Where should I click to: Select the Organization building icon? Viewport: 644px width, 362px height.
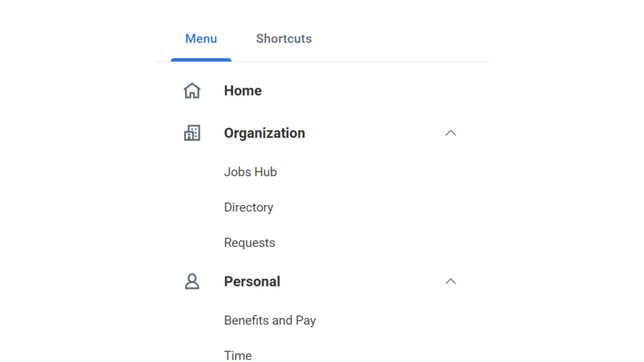(x=192, y=133)
